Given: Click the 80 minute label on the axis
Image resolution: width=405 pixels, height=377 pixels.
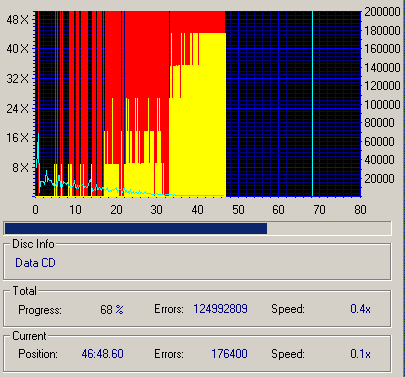Looking at the screenshot, I should [x=360, y=210].
